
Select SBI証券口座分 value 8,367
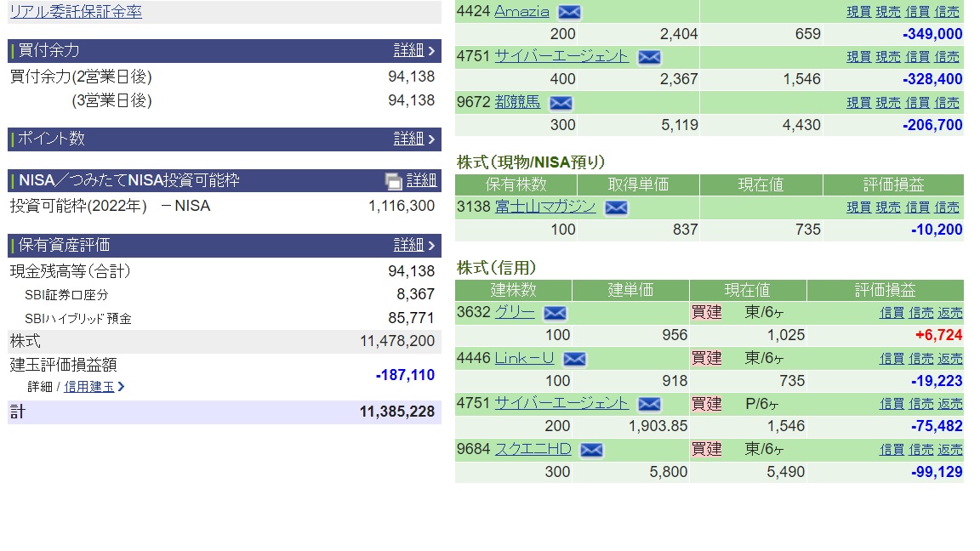pos(416,294)
